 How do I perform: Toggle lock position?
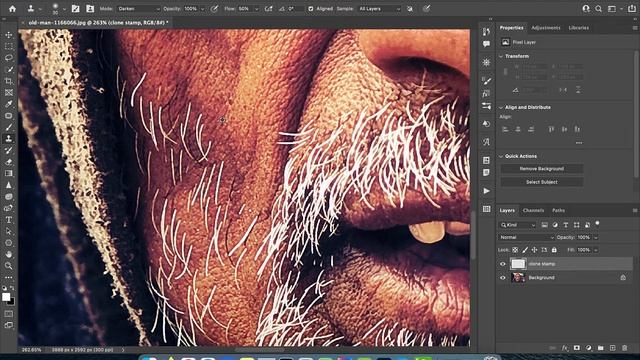(534, 250)
